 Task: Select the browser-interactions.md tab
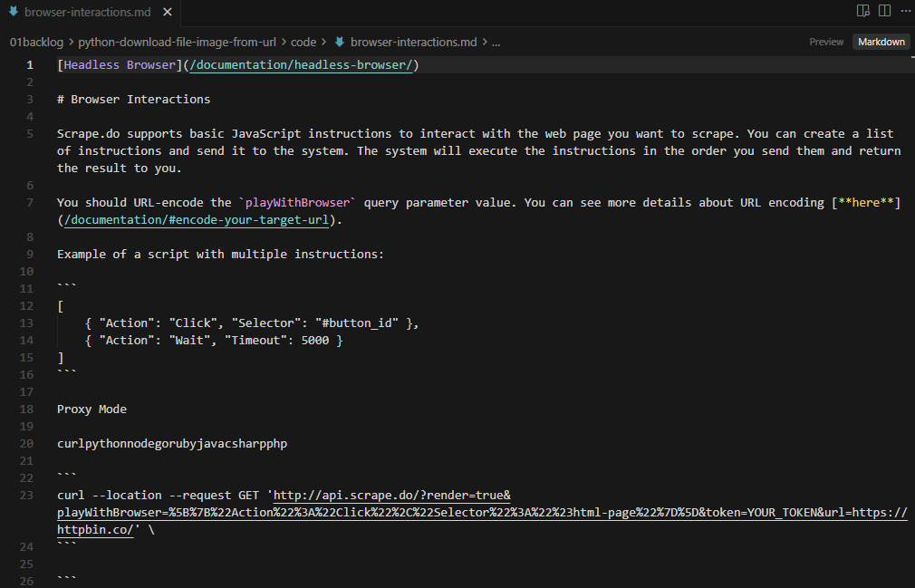coord(91,14)
